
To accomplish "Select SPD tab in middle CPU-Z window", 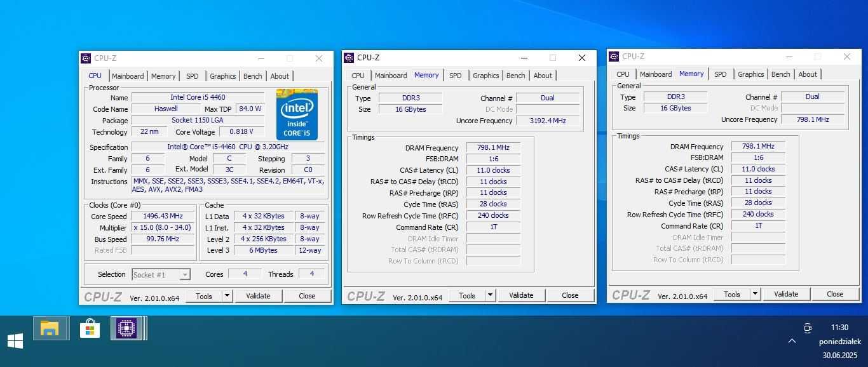I will pos(456,76).
